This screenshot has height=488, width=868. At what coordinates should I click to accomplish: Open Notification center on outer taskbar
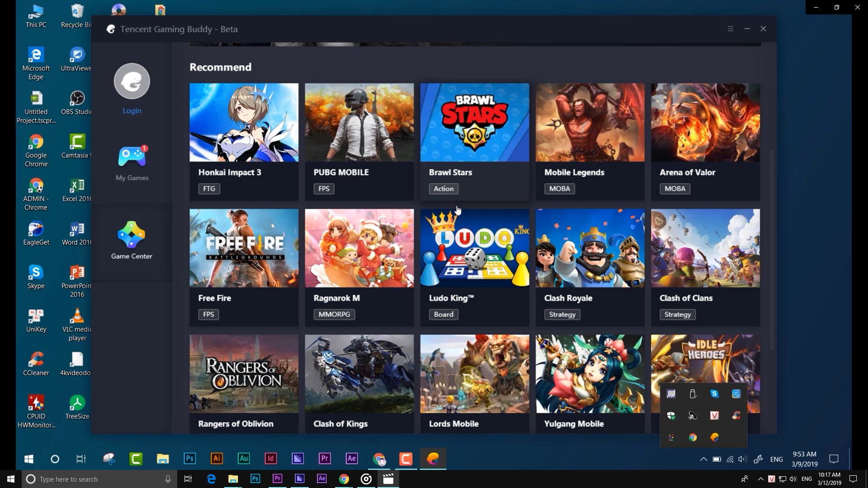tap(853, 479)
